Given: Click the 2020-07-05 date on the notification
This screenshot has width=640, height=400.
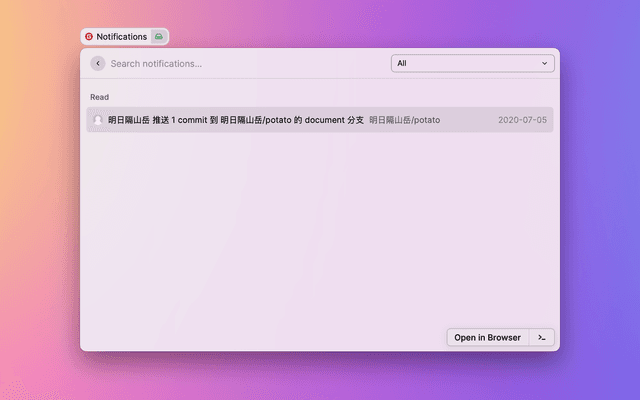Looking at the screenshot, I should coord(522,120).
